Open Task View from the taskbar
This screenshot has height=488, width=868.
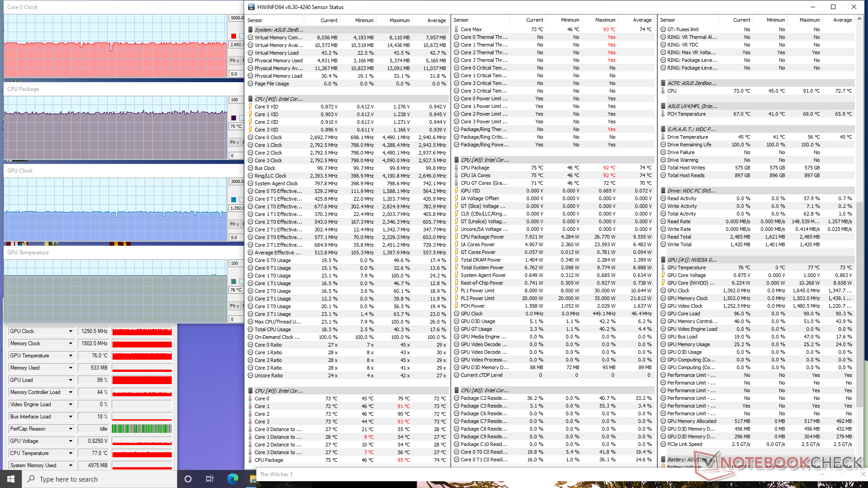[x=209, y=479]
